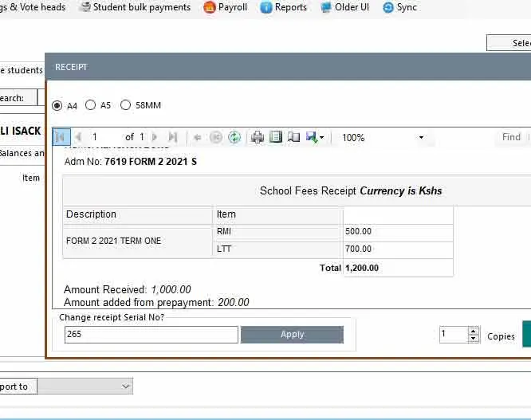Screen dimensions: 531x420
Task: Refresh the receipt report
Action: (x=234, y=137)
